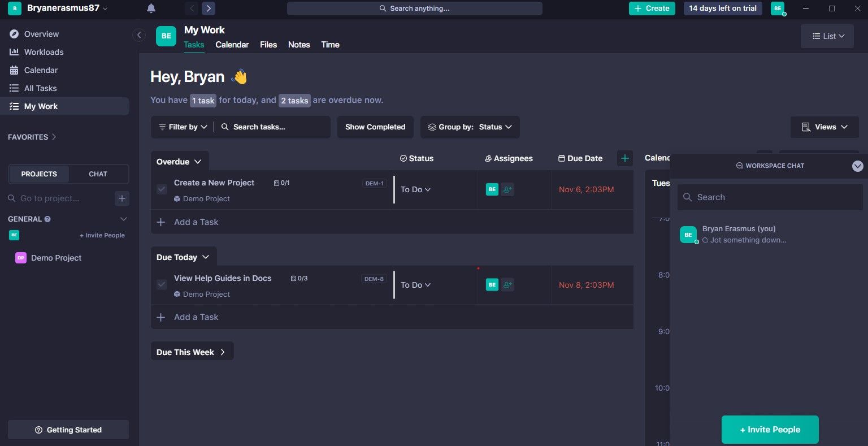Collapse the left sidebar with arrow icon
868x446 pixels.
tap(139, 35)
